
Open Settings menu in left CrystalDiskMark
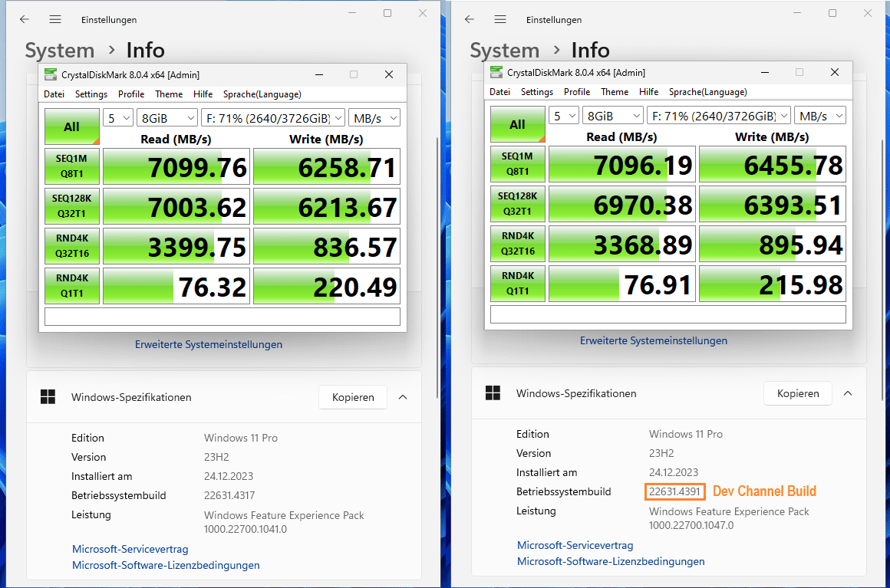pyautogui.click(x=91, y=94)
